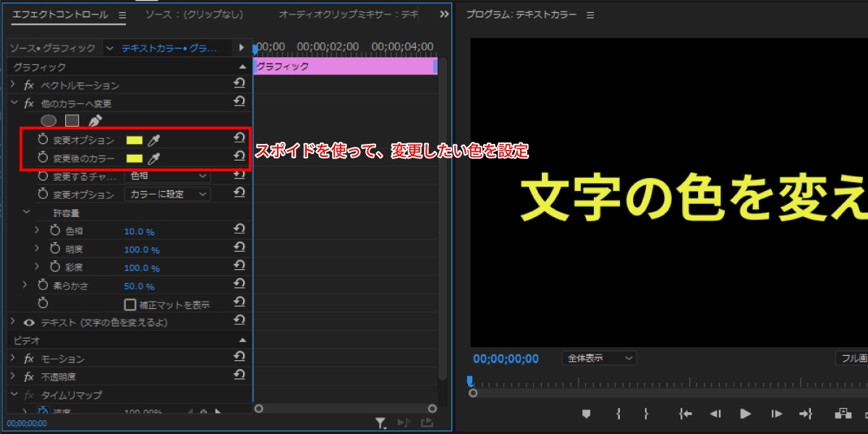Mark In point in Program monitor

tap(619, 414)
